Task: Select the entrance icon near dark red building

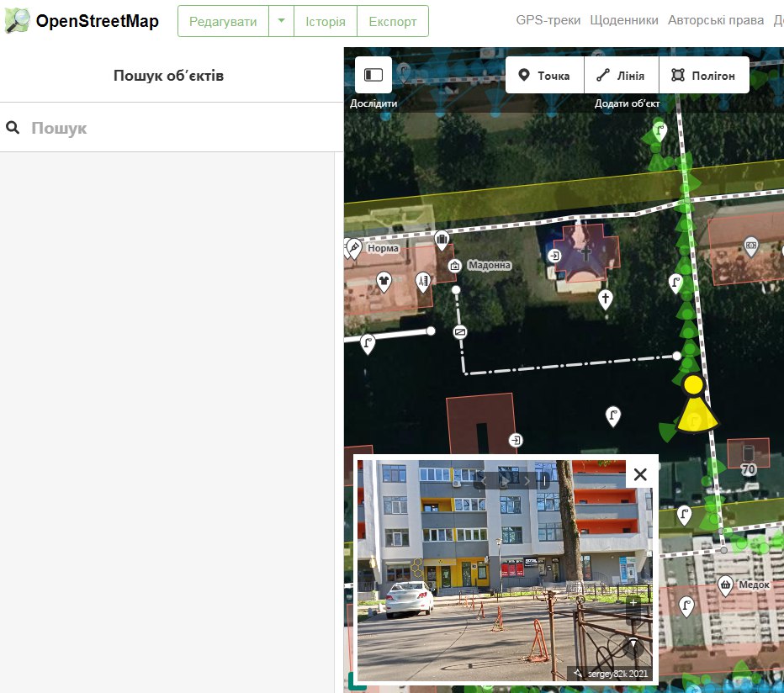Action: (516, 440)
